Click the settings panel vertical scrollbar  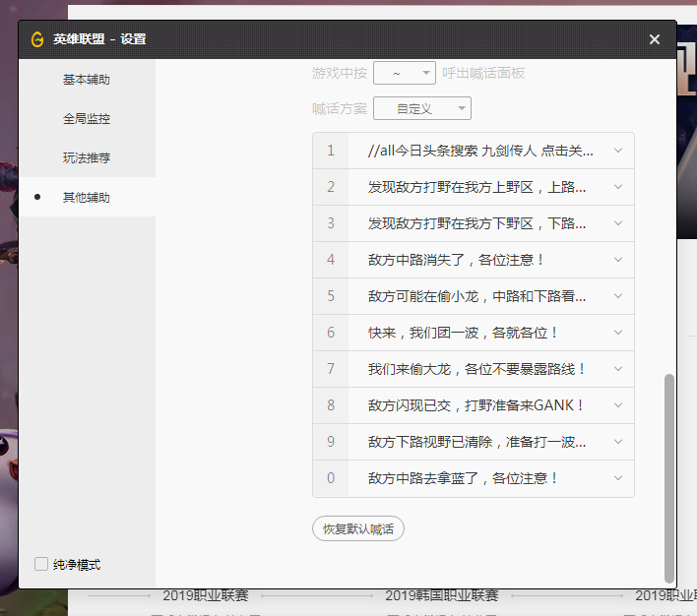[670, 477]
